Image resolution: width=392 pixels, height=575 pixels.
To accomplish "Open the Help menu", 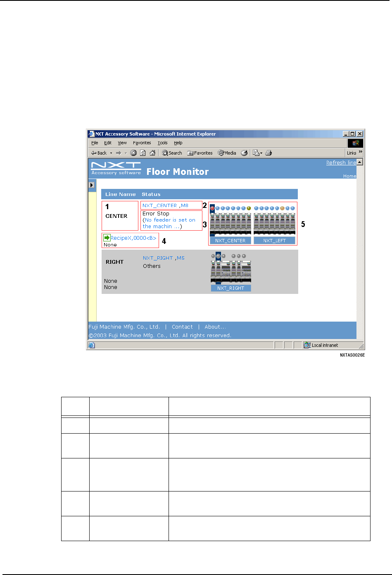I will [178, 143].
